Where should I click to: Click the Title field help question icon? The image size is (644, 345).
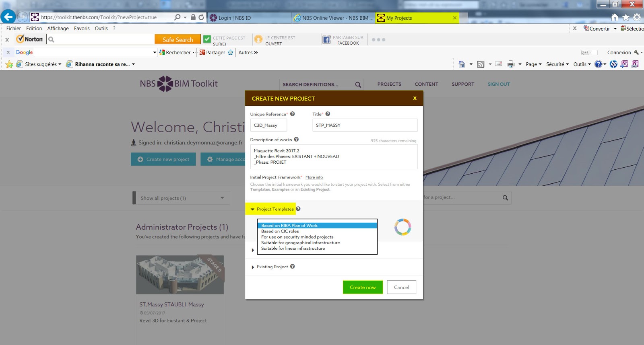click(328, 114)
